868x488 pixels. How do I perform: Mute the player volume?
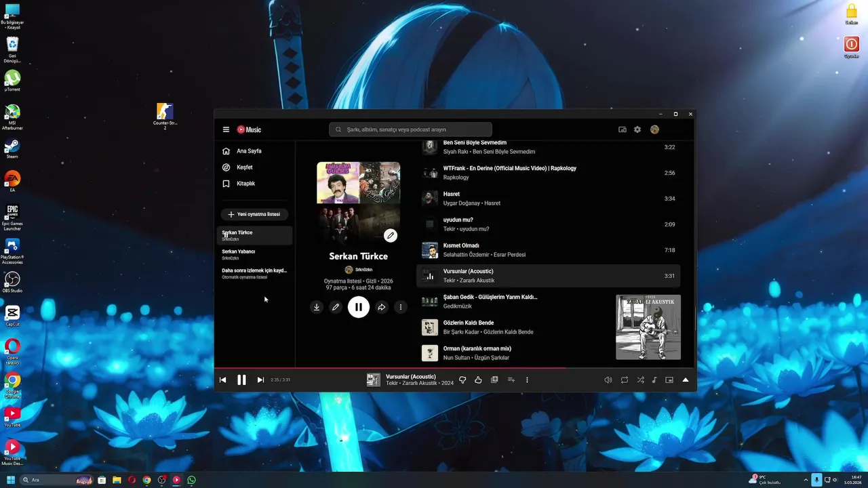coord(608,380)
